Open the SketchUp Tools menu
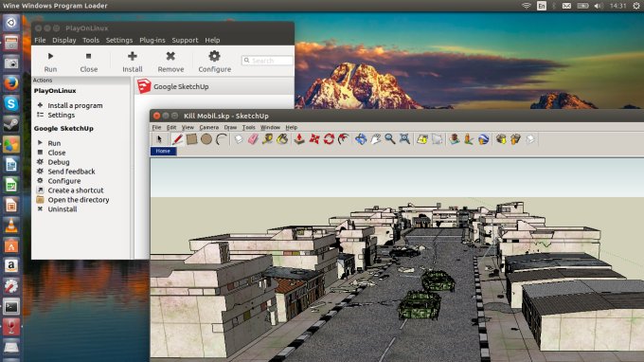Image resolution: width=644 pixels, height=362 pixels. click(249, 127)
